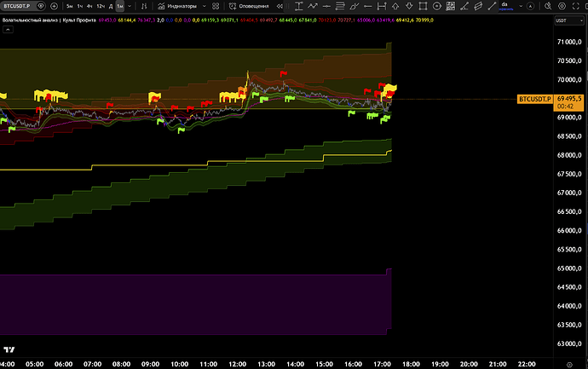Select the 1m timeframe
The width and height of the screenshot is (588, 369).
[x=119, y=5]
